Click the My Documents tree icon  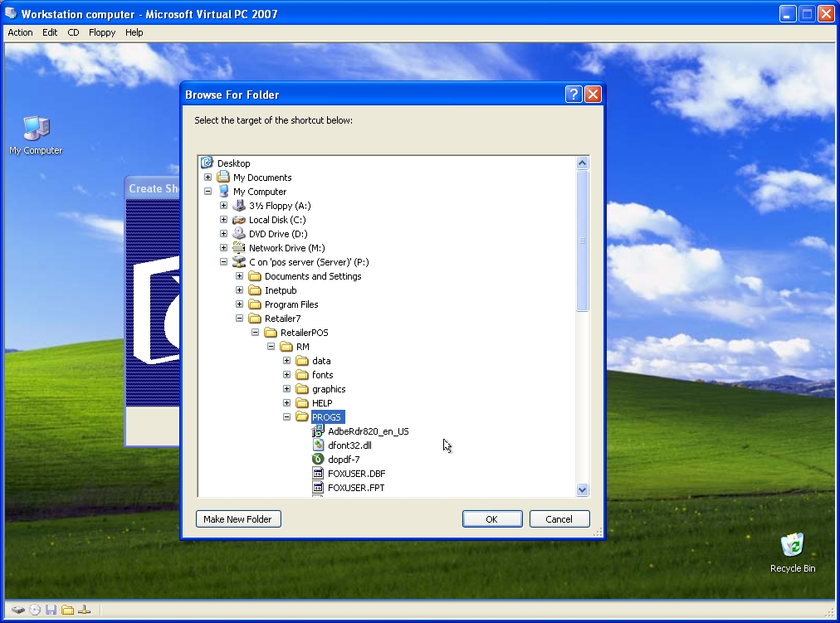click(223, 178)
